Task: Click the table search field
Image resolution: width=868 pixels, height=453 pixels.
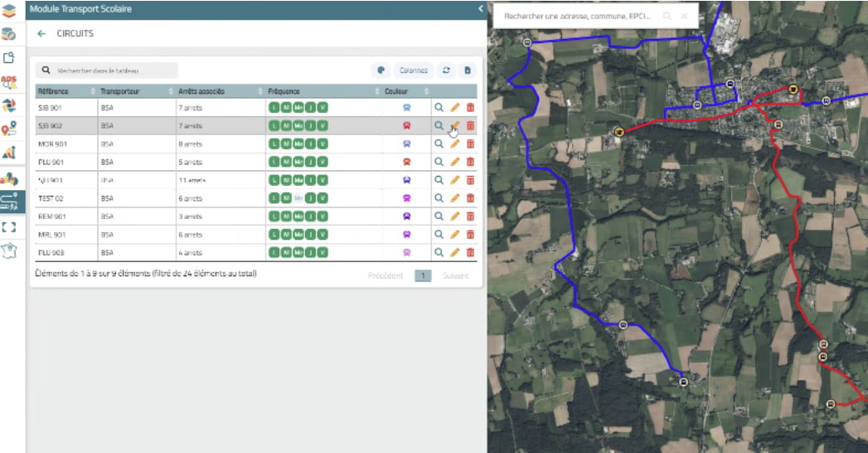Action: (x=112, y=71)
